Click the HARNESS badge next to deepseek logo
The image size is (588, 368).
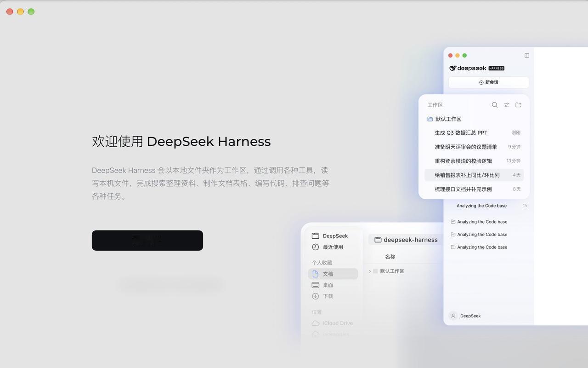point(496,68)
